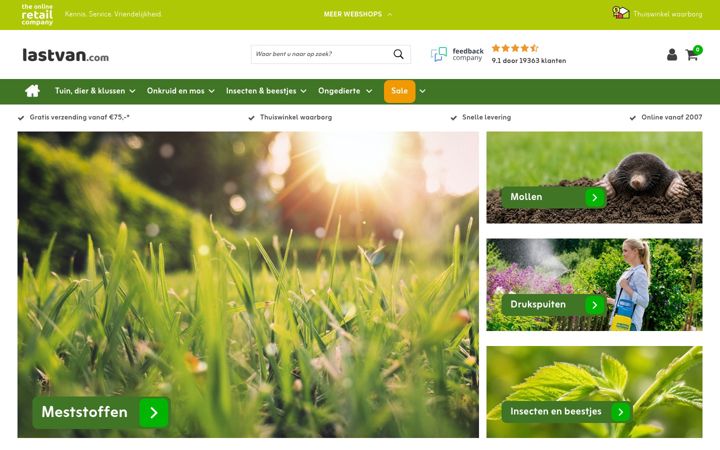
Task: Click the Thuiswinkel waarborg badge icon
Action: (x=621, y=13)
